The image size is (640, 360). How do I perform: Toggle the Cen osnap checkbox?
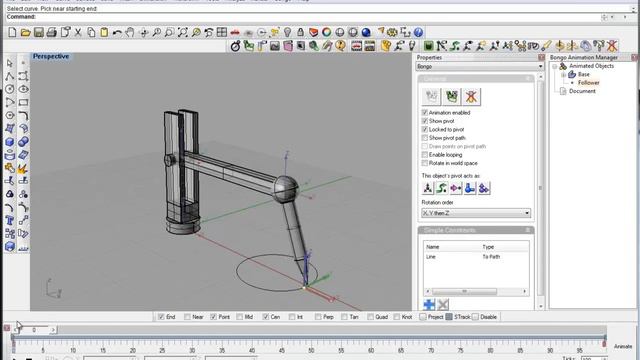pos(266,317)
